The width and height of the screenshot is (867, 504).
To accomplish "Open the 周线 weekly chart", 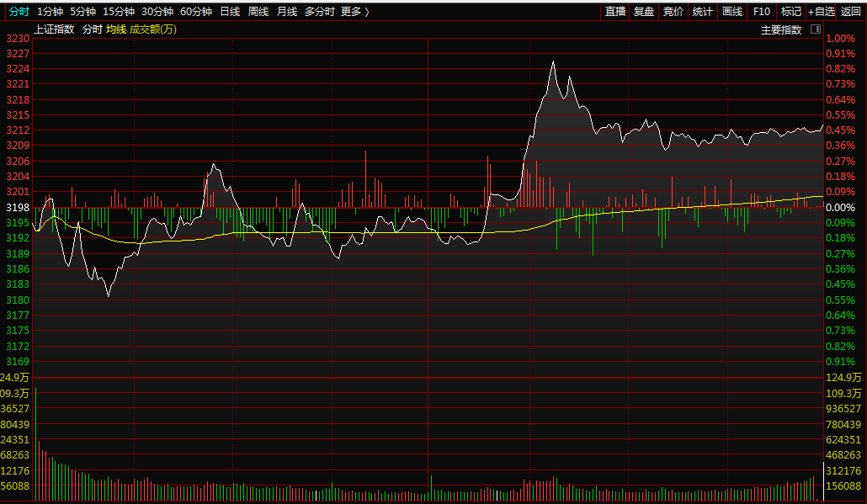I will pyautogui.click(x=258, y=12).
